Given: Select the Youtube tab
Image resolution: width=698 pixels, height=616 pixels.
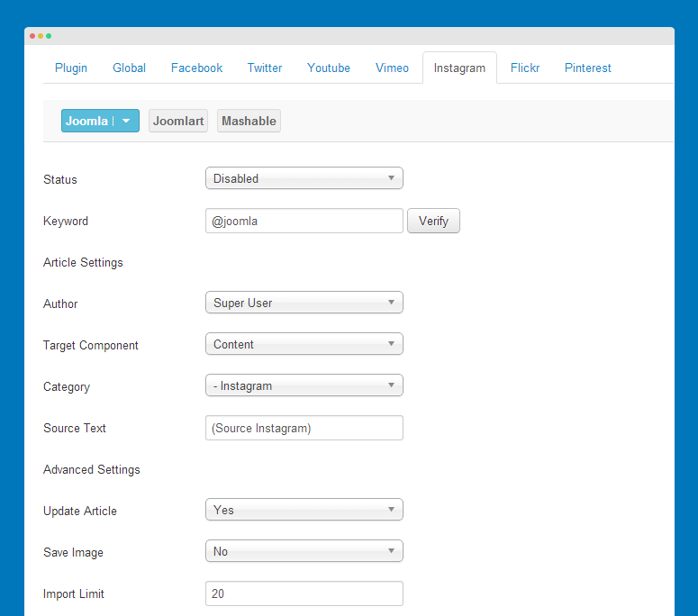Looking at the screenshot, I should pos(329,68).
